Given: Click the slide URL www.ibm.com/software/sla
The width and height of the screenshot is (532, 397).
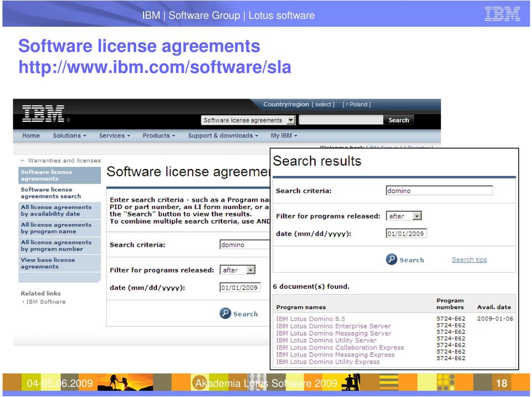Looking at the screenshot, I should click(155, 67).
